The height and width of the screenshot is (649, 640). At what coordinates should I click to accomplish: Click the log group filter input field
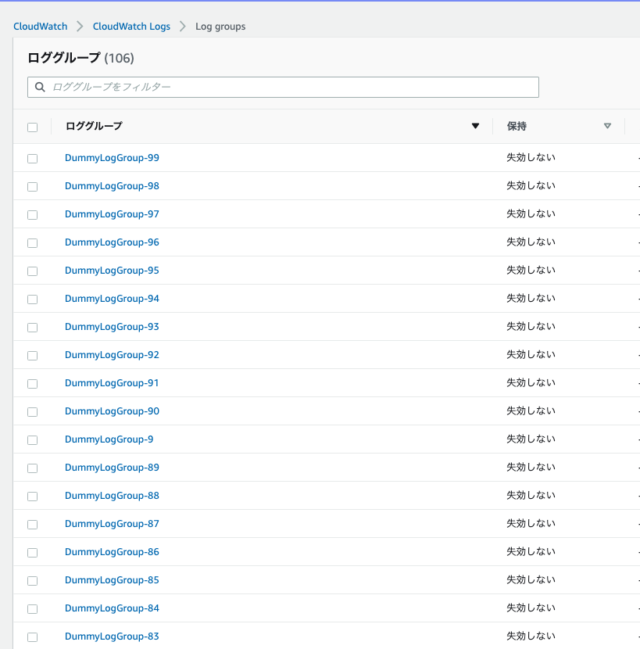click(290, 87)
